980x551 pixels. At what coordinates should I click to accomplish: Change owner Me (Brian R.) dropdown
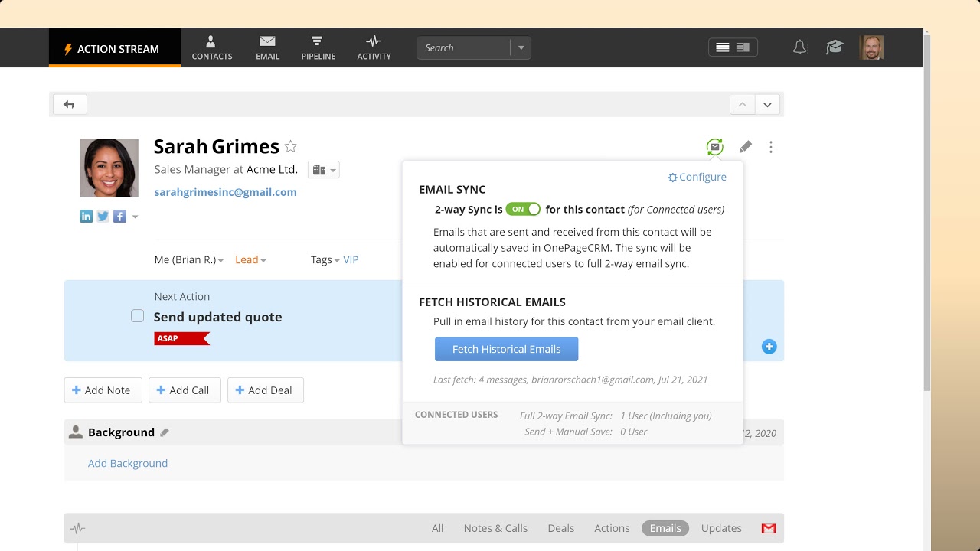coord(189,260)
